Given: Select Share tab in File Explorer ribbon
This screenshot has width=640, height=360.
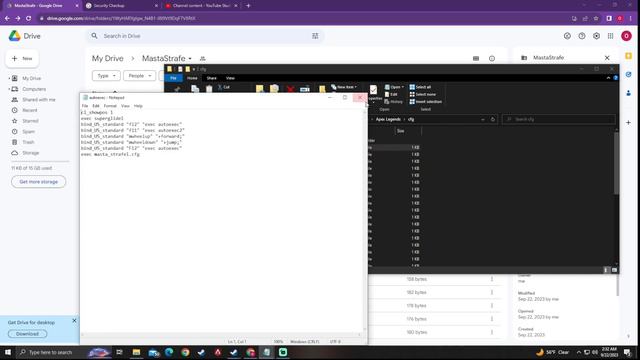Looking at the screenshot, I should 211,78.
